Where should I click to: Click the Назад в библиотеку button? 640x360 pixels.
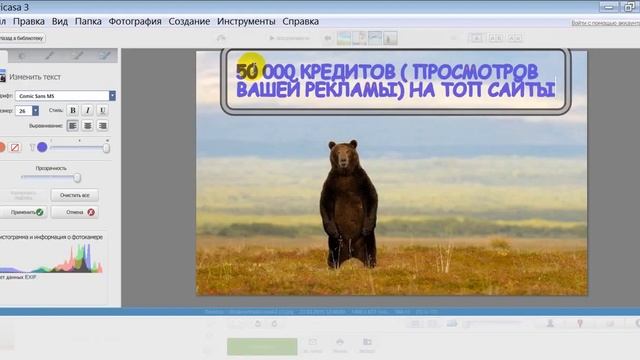[x=22, y=38]
